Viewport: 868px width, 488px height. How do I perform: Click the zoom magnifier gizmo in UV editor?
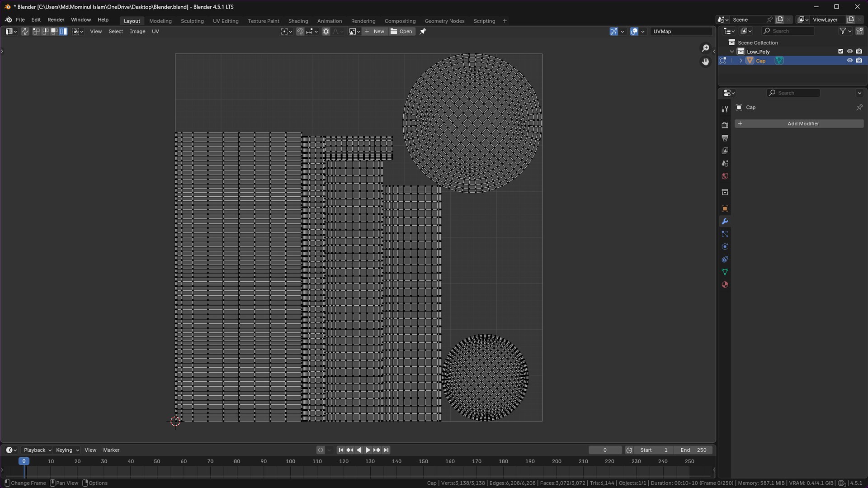click(705, 48)
